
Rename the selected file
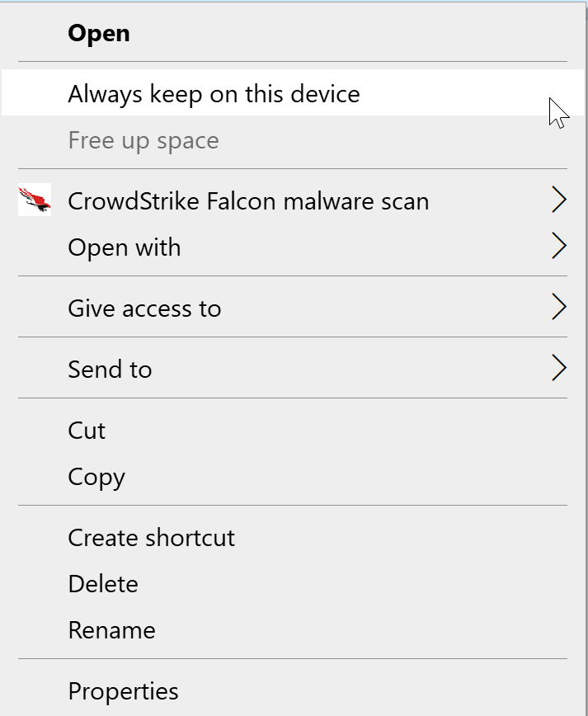click(111, 629)
